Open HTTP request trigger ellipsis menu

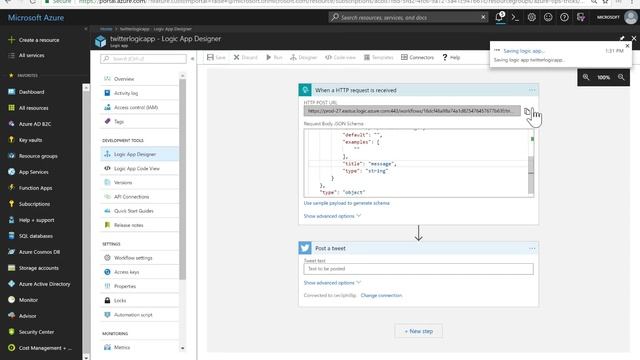click(532, 90)
